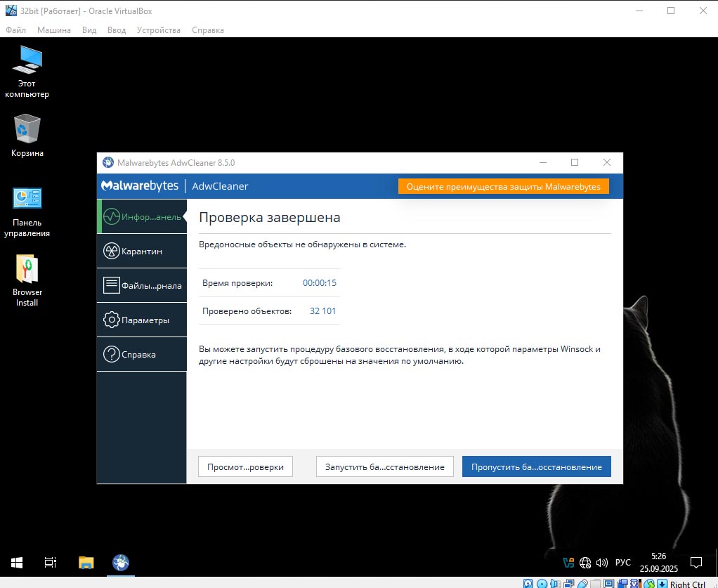Open File Explorer from the taskbar
Viewport: 718px width, 588px height.
click(86, 562)
